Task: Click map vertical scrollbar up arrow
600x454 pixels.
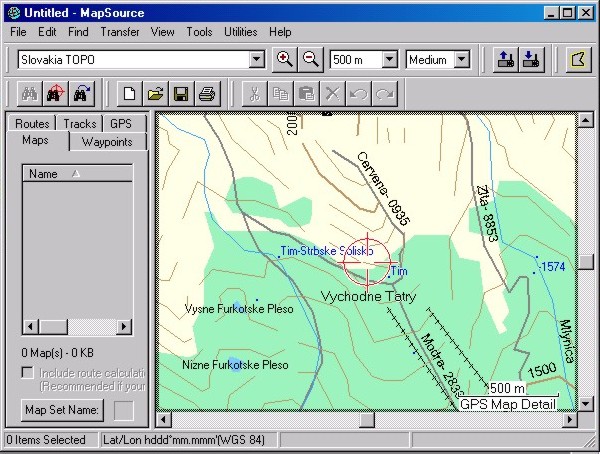Action: click(x=586, y=121)
